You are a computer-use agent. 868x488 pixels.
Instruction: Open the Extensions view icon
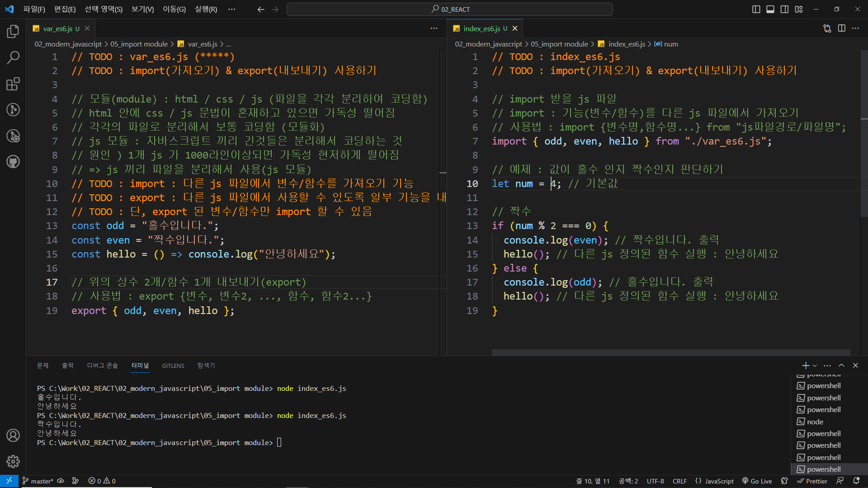[13, 84]
